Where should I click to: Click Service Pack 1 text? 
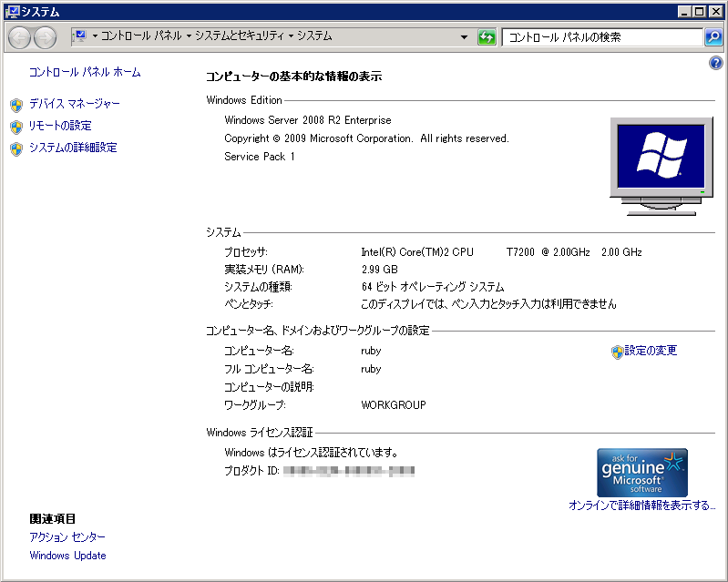pyautogui.click(x=260, y=157)
